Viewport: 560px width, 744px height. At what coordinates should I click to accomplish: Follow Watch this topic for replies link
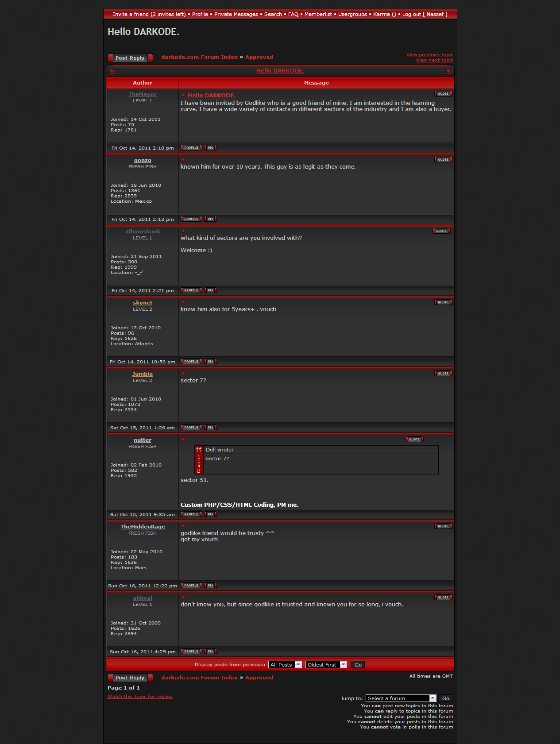140,697
